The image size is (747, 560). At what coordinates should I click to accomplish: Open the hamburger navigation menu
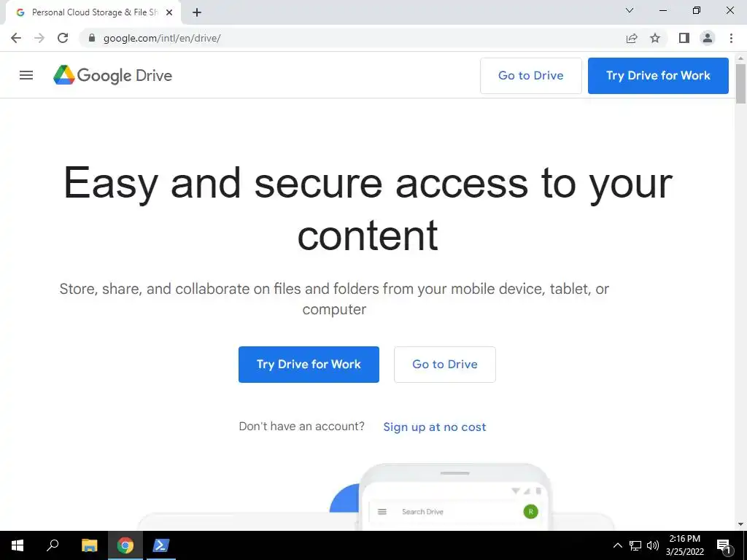tap(26, 75)
